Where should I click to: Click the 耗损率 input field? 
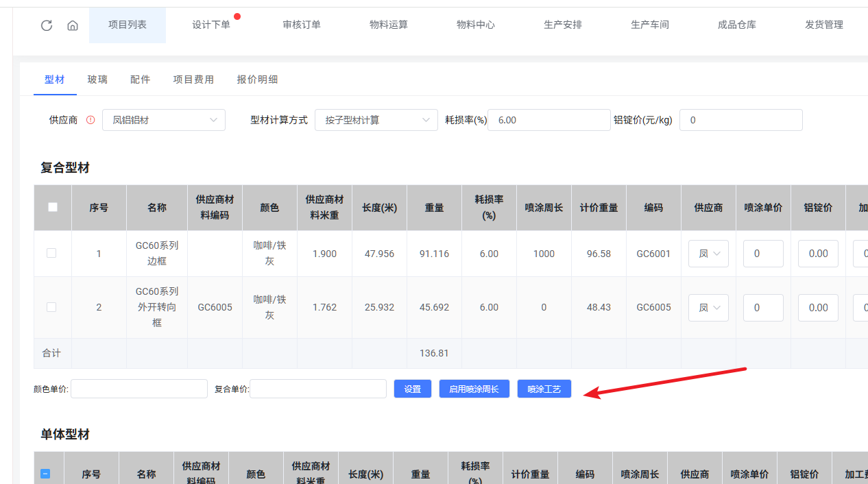coord(548,120)
